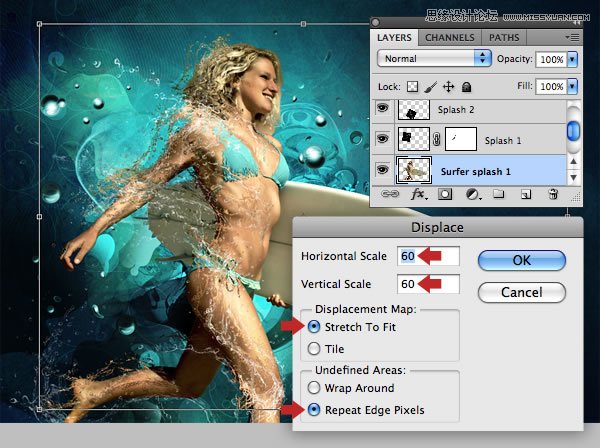Select the Splash 2 layer thumbnail

coord(414,109)
